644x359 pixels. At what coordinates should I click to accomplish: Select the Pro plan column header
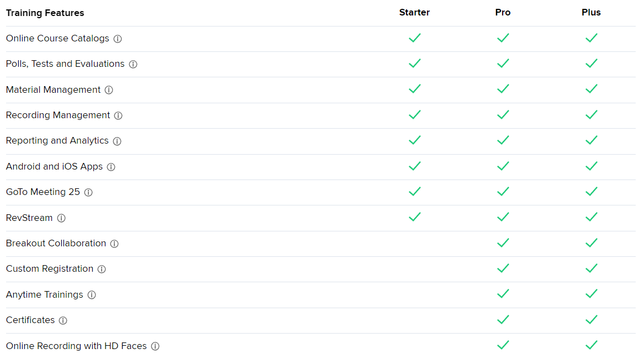pyautogui.click(x=503, y=12)
